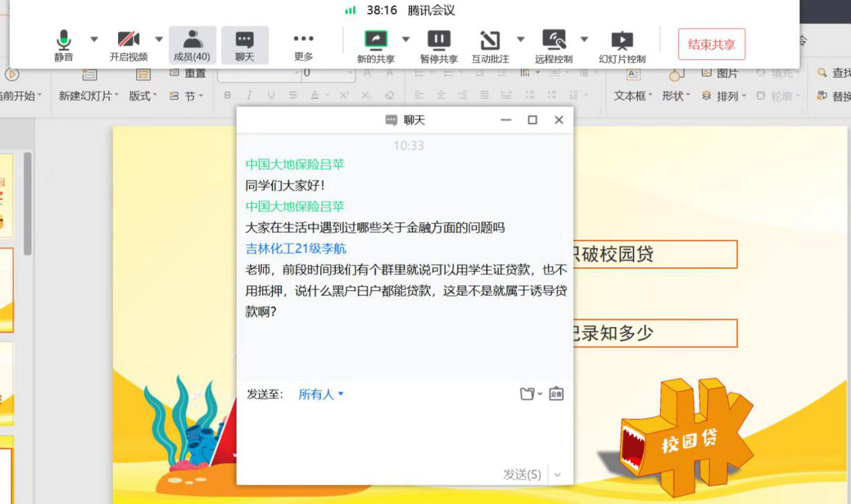Image resolution: width=851 pixels, height=504 pixels.
Task: Turn on the camera with 开启视频
Action: pyautogui.click(x=129, y=46)
